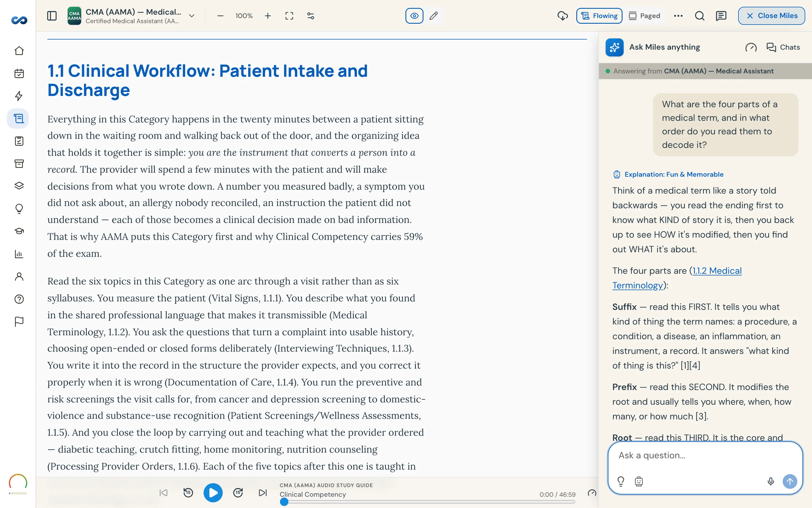Click the app logo at top left
This screenshot has width=812, height=508.
coord(19,20)
